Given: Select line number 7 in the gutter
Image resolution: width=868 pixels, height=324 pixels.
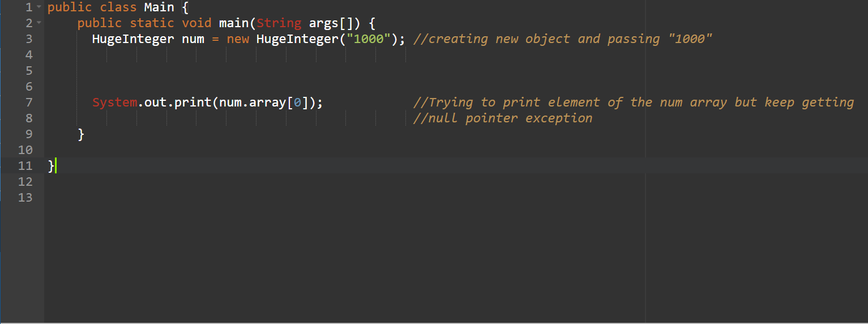Looking at the screenshot, I should click(x=29, y=103).
